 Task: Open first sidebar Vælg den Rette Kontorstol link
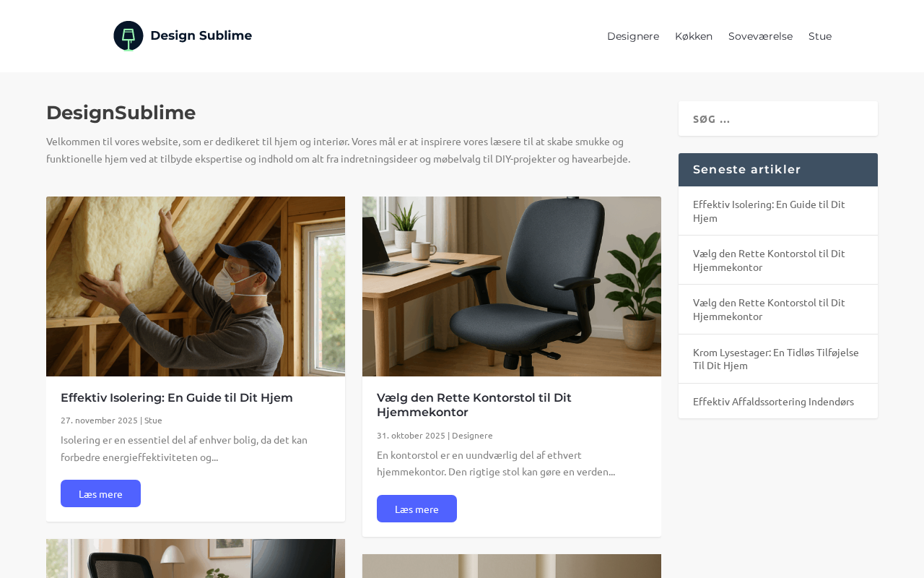[769, 260]
